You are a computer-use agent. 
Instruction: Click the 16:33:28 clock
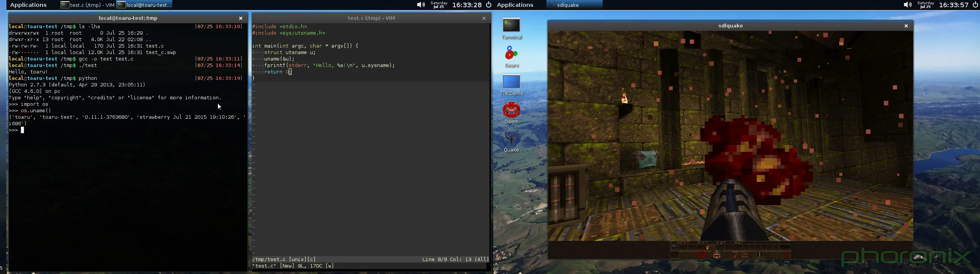click(x=467, y=5)
